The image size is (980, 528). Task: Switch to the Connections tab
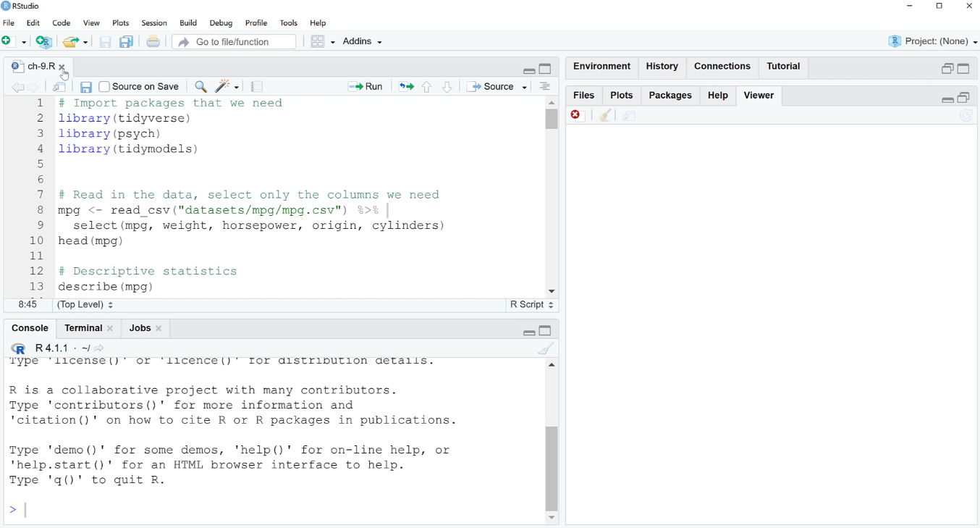[722, 67]
